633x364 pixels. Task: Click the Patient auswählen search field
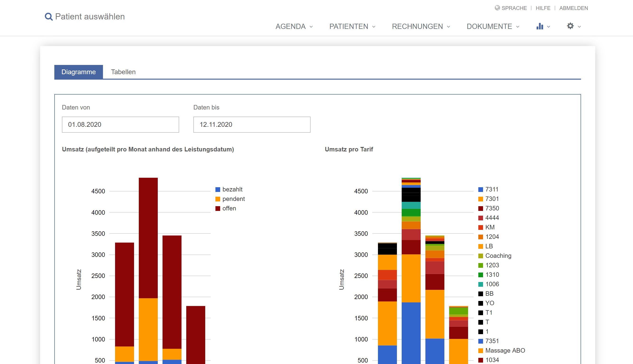click(x=90, y=17)
